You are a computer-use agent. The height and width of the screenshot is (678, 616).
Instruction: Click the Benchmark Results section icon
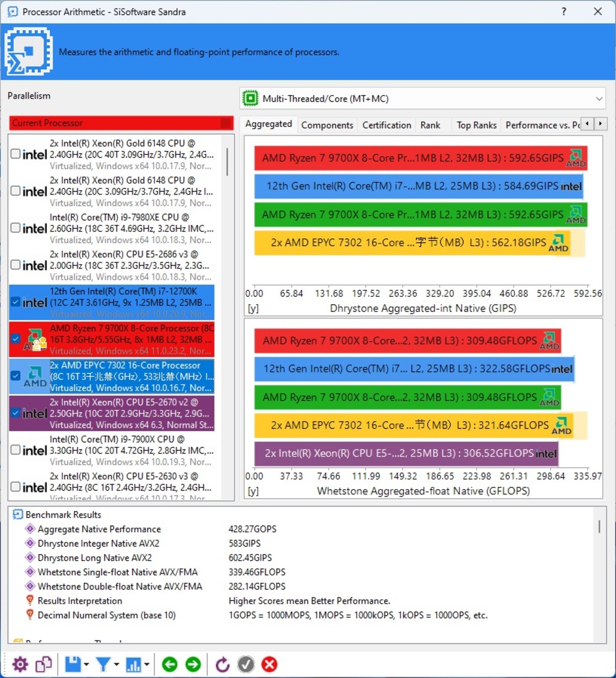pyautogui.click(x=18, y=514)
